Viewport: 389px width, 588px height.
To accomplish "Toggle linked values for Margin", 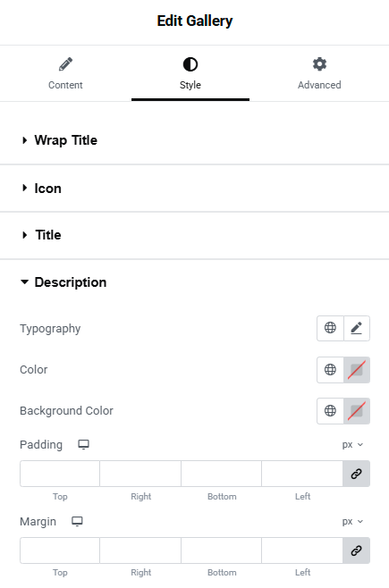I will coord(357,550).
